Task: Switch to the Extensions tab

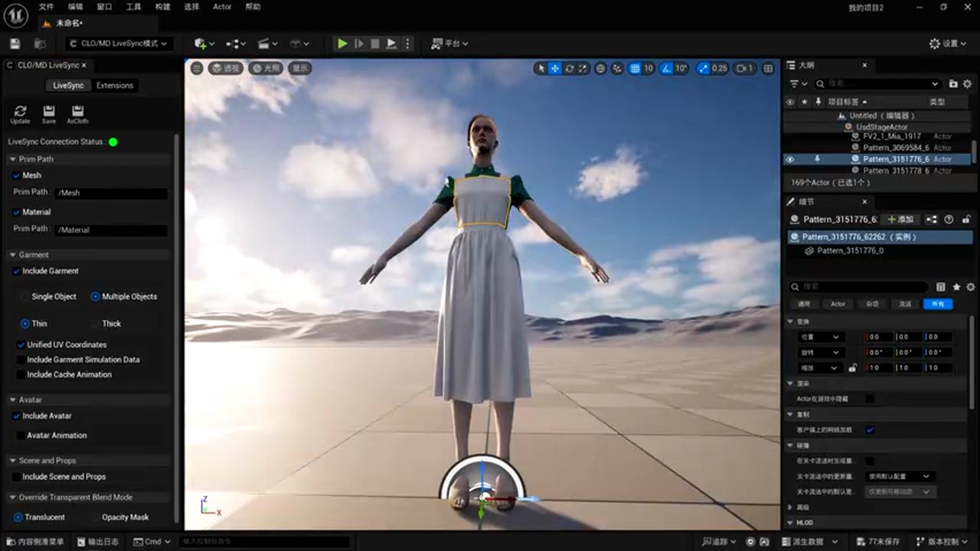Action: (115, 85)
